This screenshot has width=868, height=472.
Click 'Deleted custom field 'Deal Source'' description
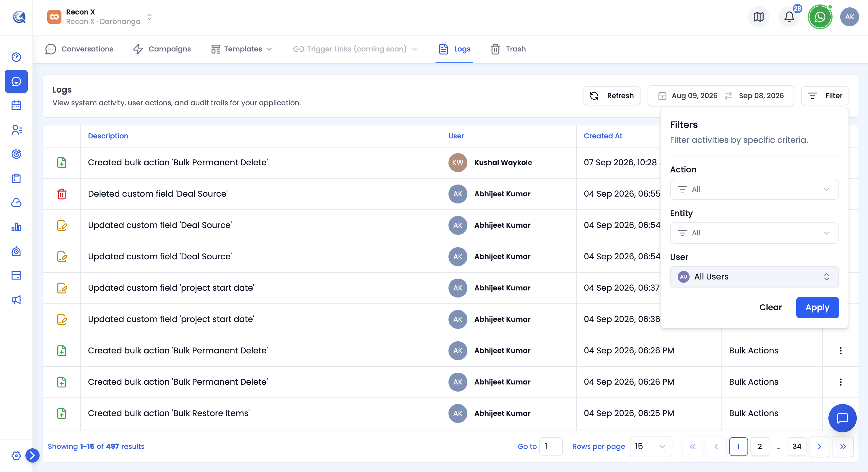click(x=158, y=194)
